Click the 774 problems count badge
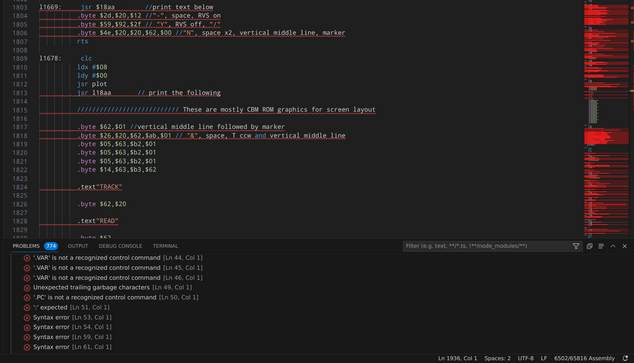 point(51,246)
